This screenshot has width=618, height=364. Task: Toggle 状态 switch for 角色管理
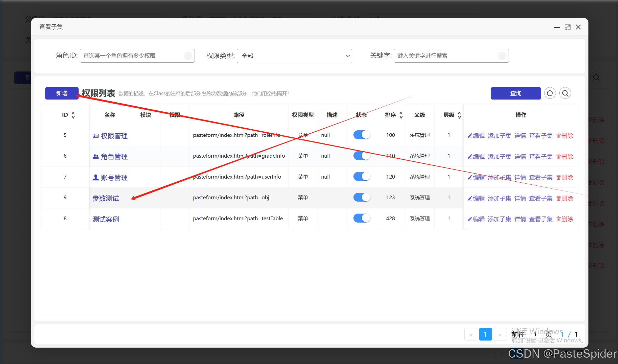[362, 156]
